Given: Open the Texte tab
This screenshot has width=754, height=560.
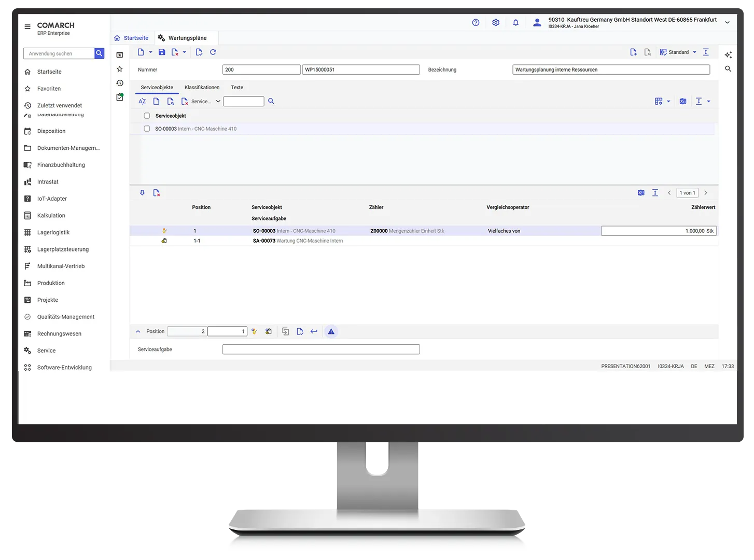Looking at the screenshot, I should tap(237, 88).
